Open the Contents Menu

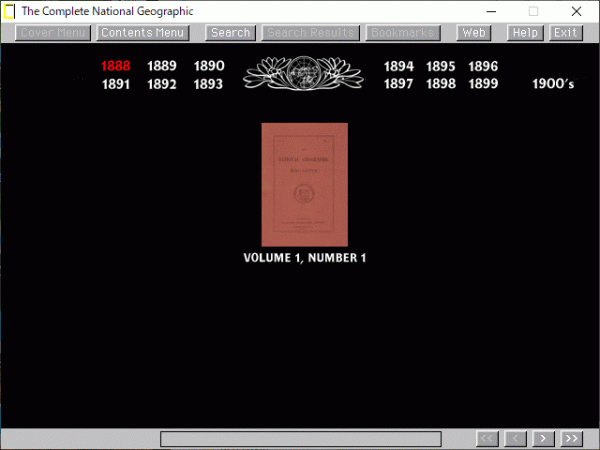pyautogui.click(x=143, y=33)
